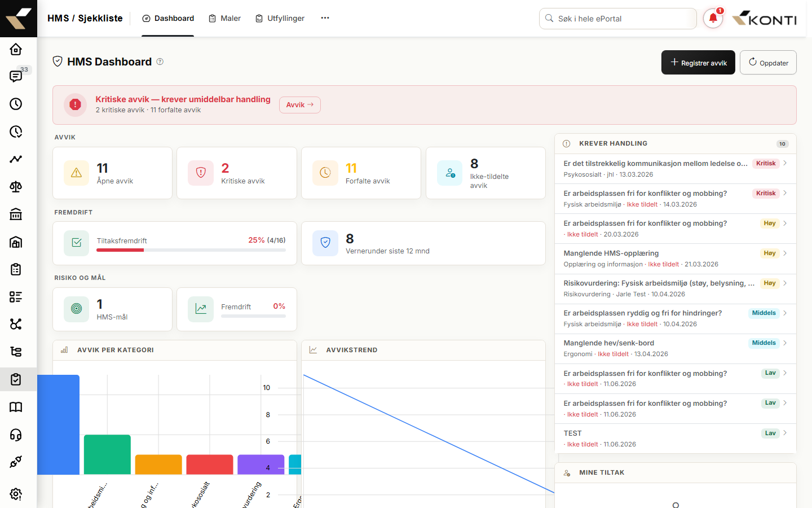Click the clock icon on Forfalte avvik card
The height and width of the screenshot is (508, 812).
point(325,173)
